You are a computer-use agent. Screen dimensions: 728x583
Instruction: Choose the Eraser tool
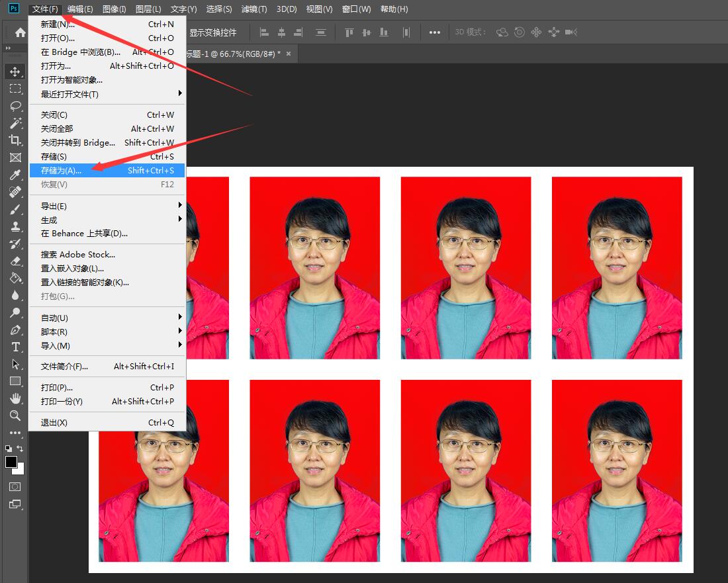(15, 261)
